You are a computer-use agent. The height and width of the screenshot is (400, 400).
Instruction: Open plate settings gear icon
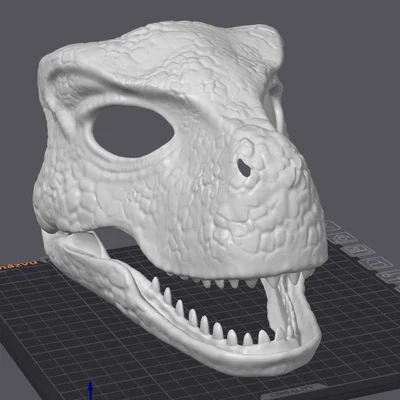pos(389,277)
